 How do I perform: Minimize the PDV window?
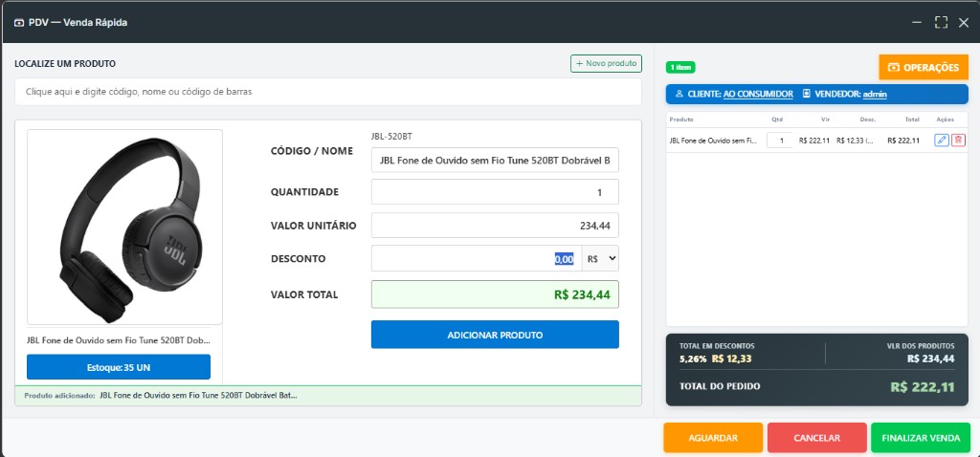pyautogui.click(x=917, y=23)
